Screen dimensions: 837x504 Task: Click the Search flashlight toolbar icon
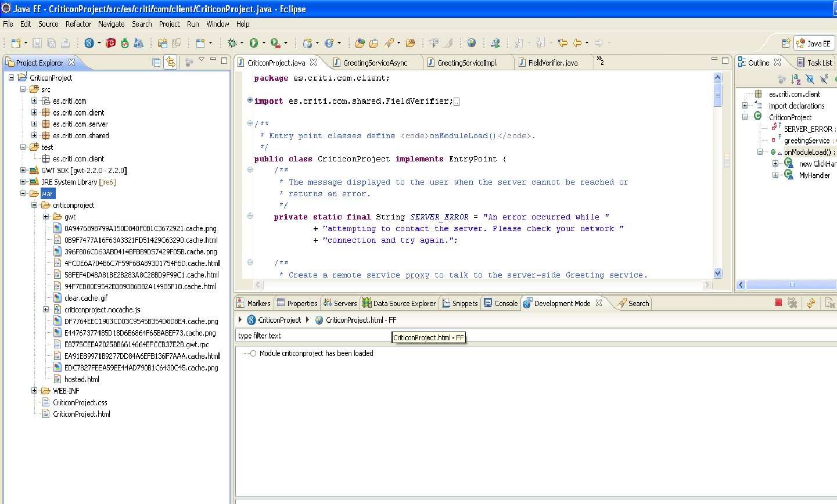pyautogui.click(x=390, y=43)
